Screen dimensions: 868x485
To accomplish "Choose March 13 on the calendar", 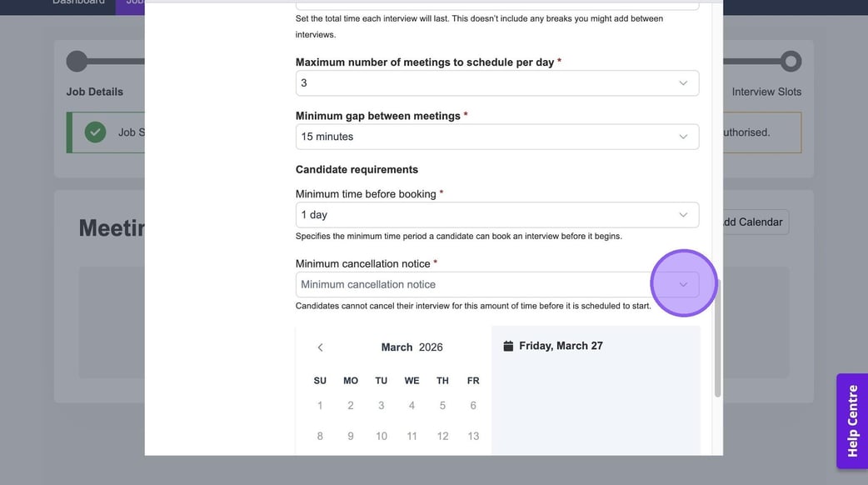I will 473,436.
